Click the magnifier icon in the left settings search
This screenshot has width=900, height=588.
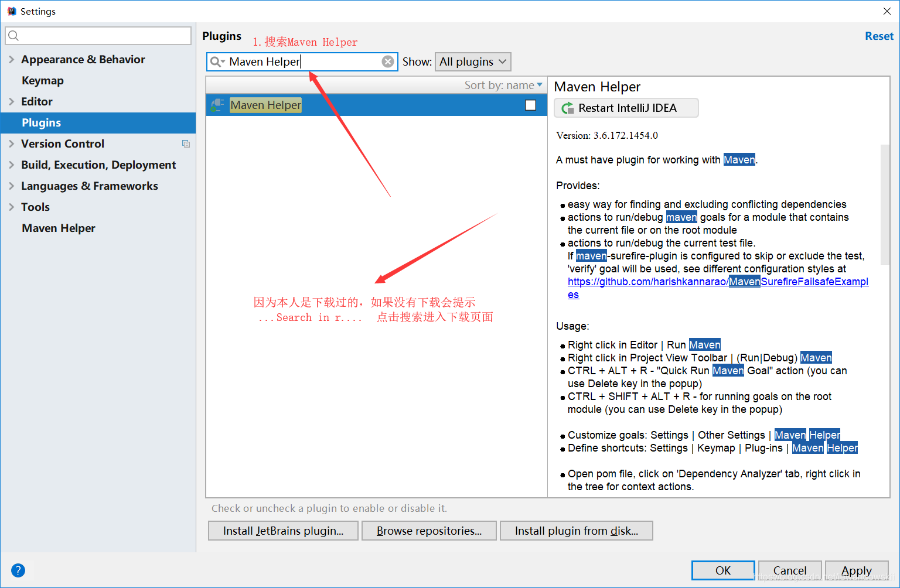pos(13,36)
